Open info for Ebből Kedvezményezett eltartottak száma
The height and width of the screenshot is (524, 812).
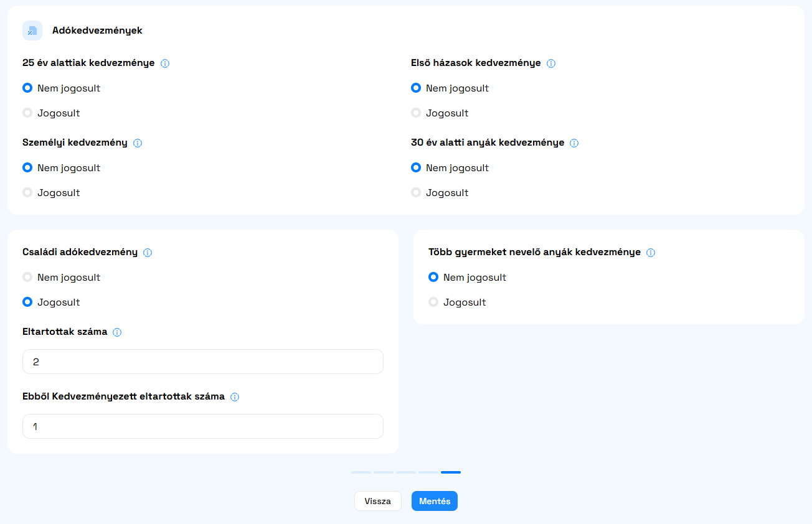coord(235,397)
